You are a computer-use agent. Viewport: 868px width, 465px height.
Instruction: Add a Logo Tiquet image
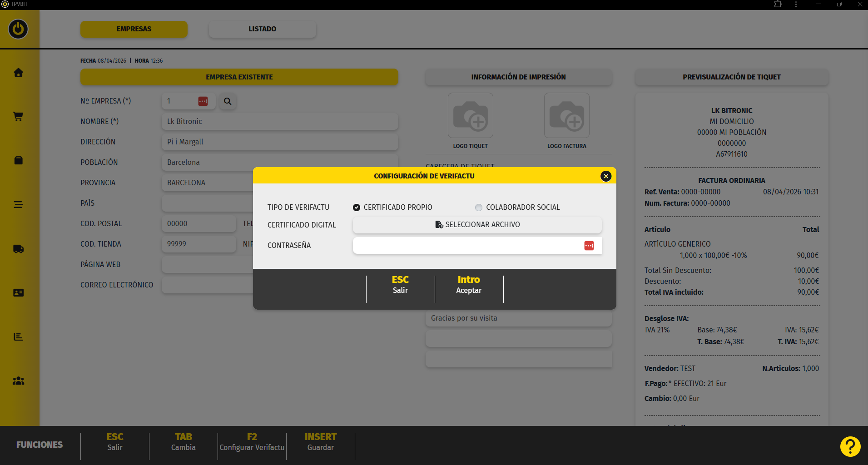point(470,116)
